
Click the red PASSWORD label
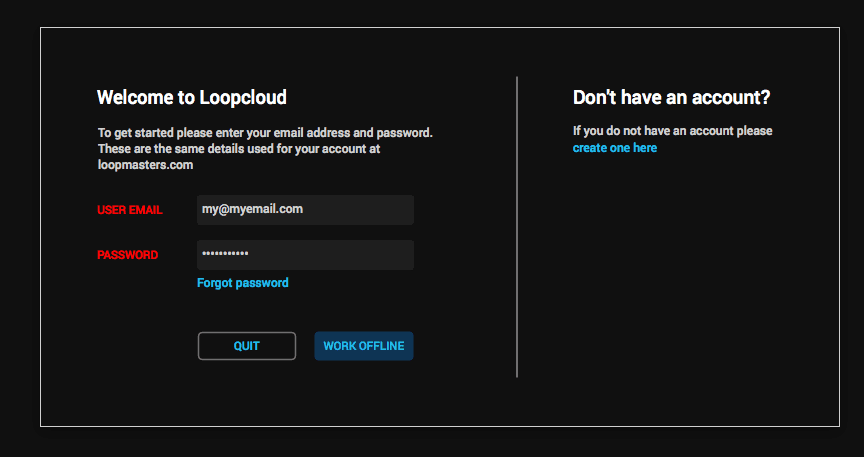click(127, 255)
